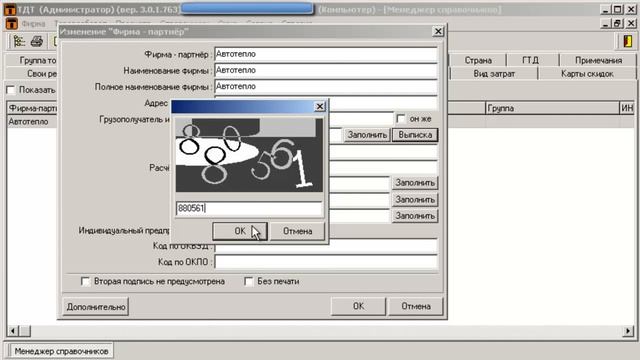Enable the Без печати checkbox
640x360 pixels.
[x=249, y=282]
